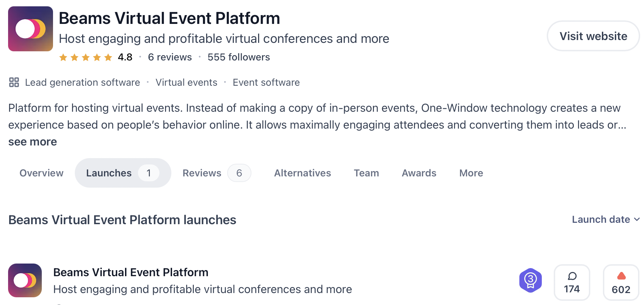Click the Beams Virtual Event Platform launches heading
The height and width of the screenshot is (305, 644).
pyautogui.click(x=122, y=220)
